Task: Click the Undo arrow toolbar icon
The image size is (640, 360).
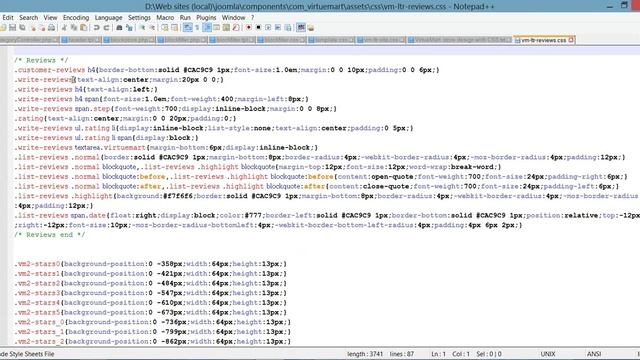Action: pyautogui.click(x=96, y=27)
